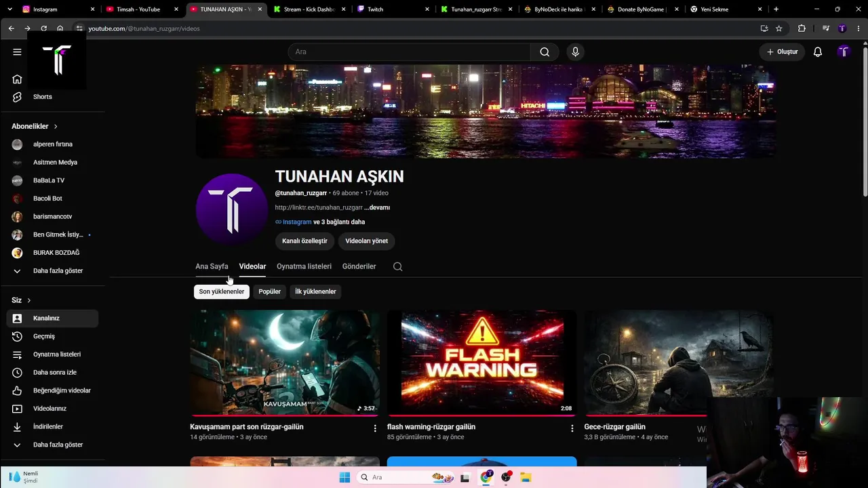
Task: Open options menu for Kavuşamam video
Action: [x=375, y=428]
